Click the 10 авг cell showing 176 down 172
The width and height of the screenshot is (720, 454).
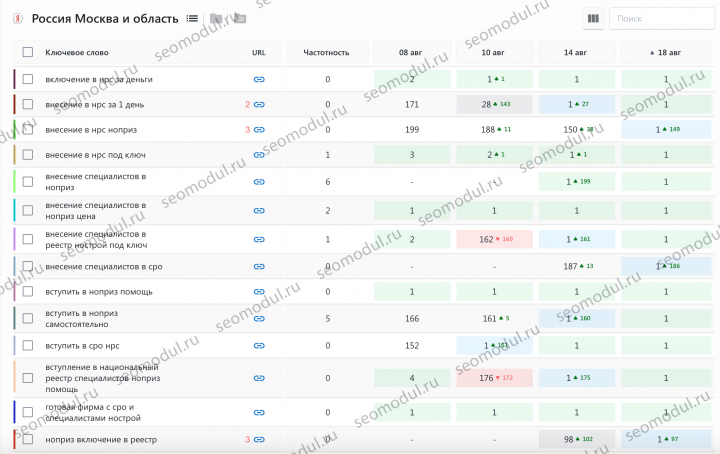pyautogui.click(x=495, y=378)
